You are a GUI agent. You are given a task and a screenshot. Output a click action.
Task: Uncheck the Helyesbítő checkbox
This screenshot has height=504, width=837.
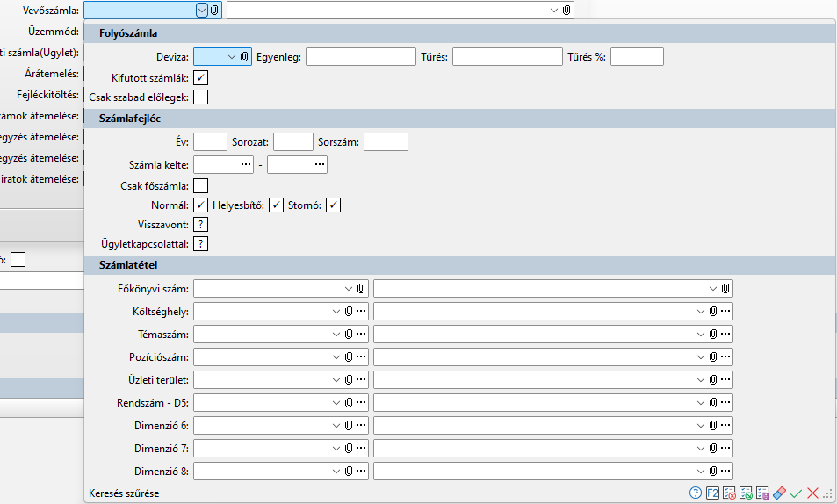point(276,205)
